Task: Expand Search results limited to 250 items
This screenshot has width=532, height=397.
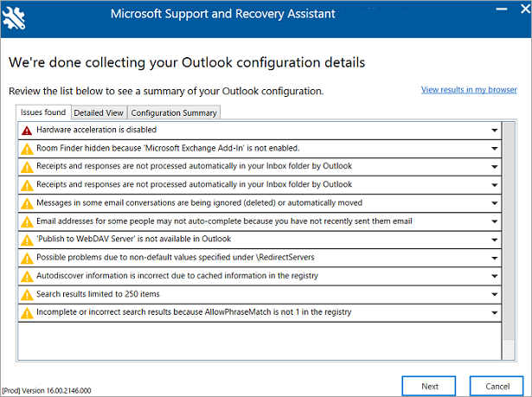Action: pos(494,294)
